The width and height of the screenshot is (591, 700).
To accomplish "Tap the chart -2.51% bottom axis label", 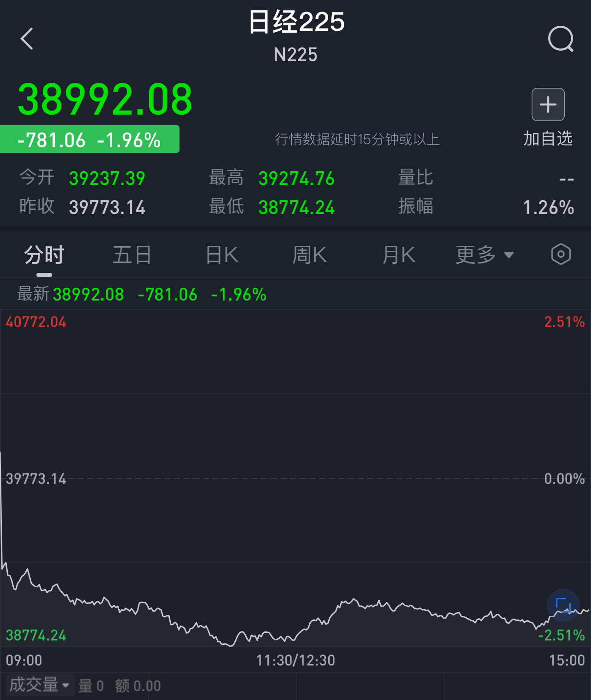I will [562, 635].
